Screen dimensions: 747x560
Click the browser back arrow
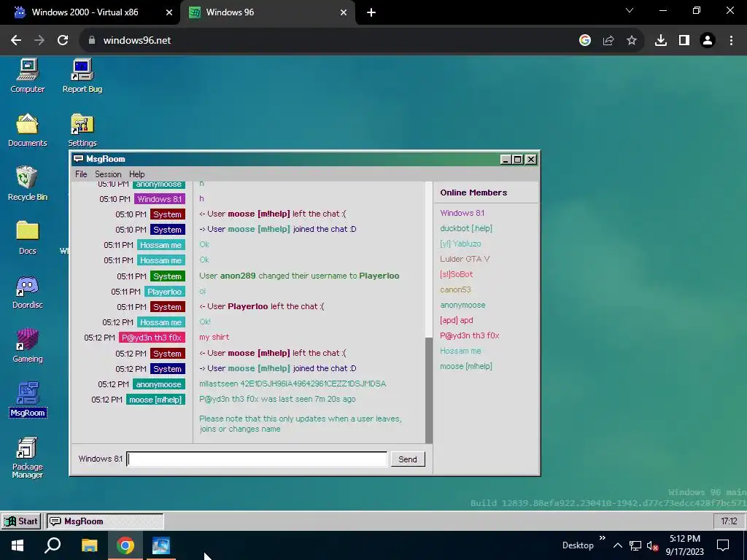click(x=16, y=40)
